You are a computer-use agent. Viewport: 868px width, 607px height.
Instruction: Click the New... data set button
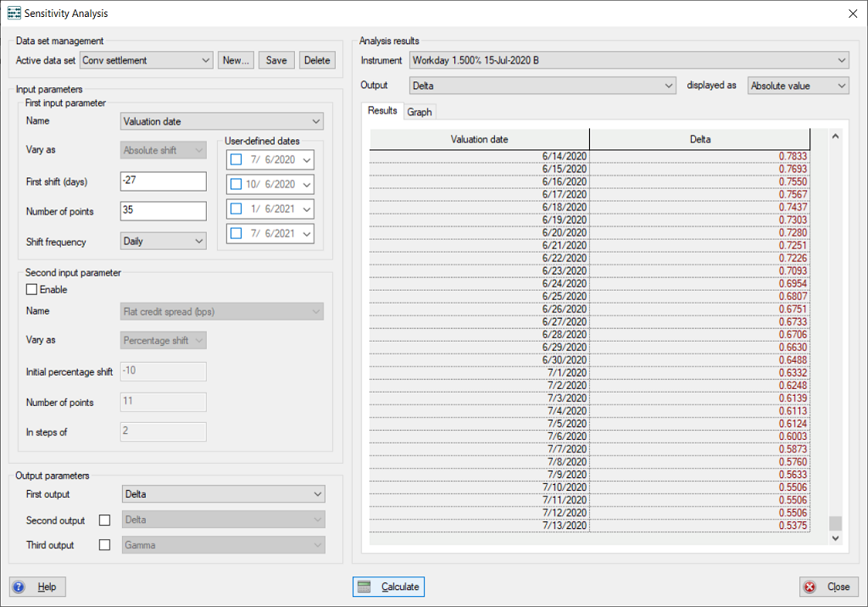pyautogui.click(x=236, y=60)
